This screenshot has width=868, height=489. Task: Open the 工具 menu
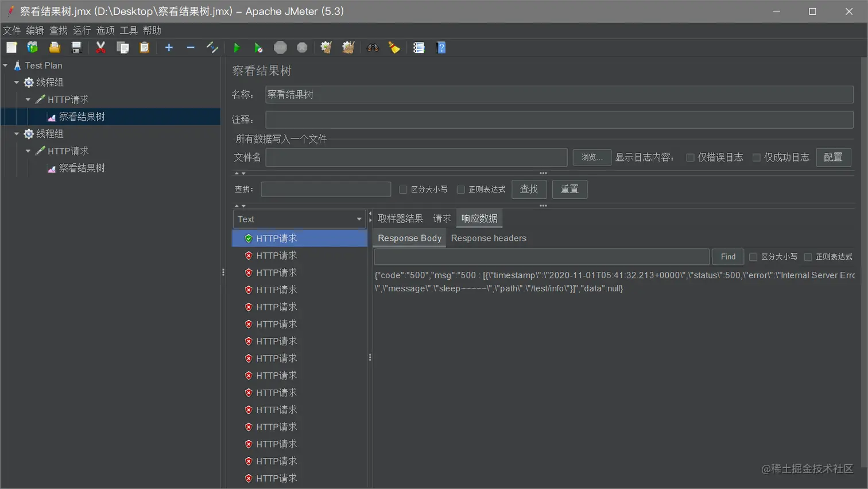point(129,30)
